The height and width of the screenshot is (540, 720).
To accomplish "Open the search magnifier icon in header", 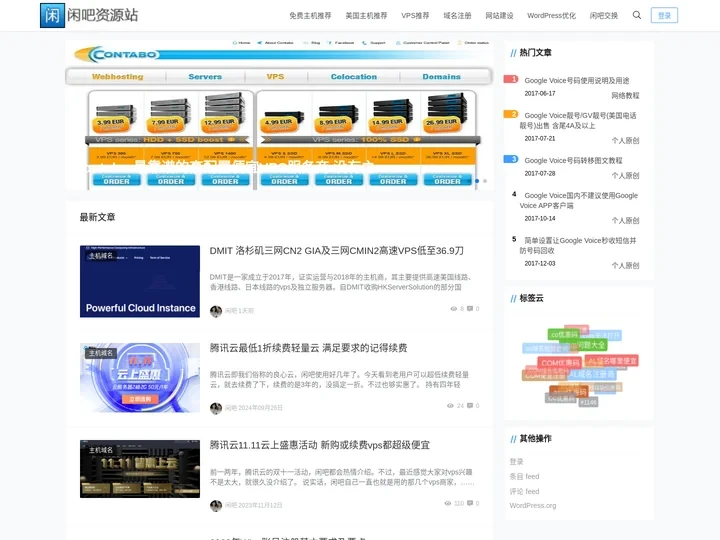I will click(x=636, y=15).
